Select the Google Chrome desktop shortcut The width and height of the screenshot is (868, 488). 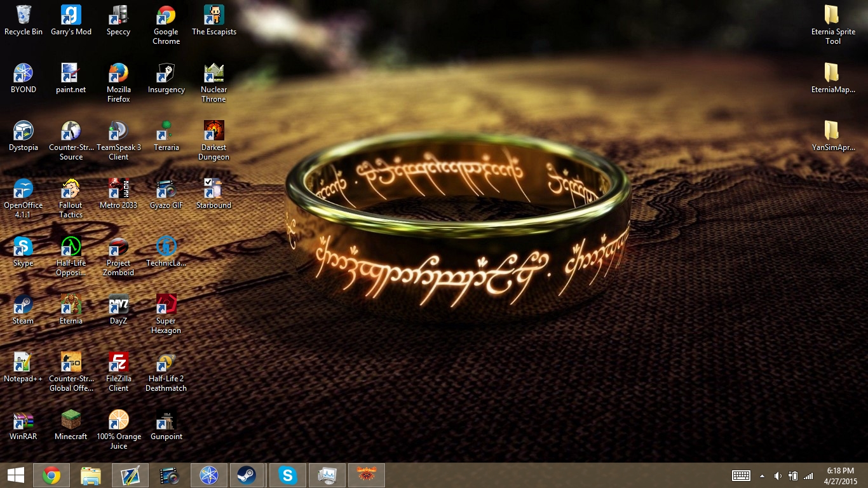point(166,25)
